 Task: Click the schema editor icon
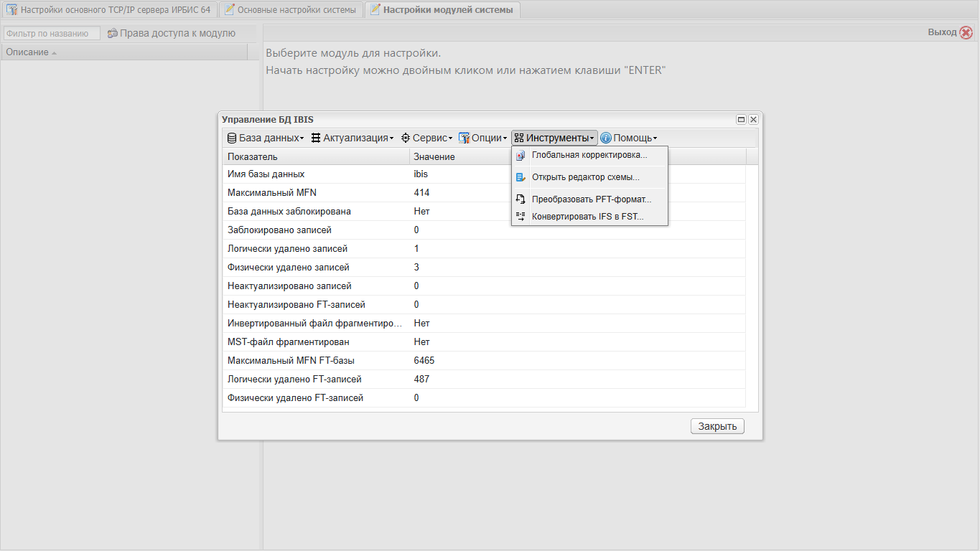click(x=521, y=177)
